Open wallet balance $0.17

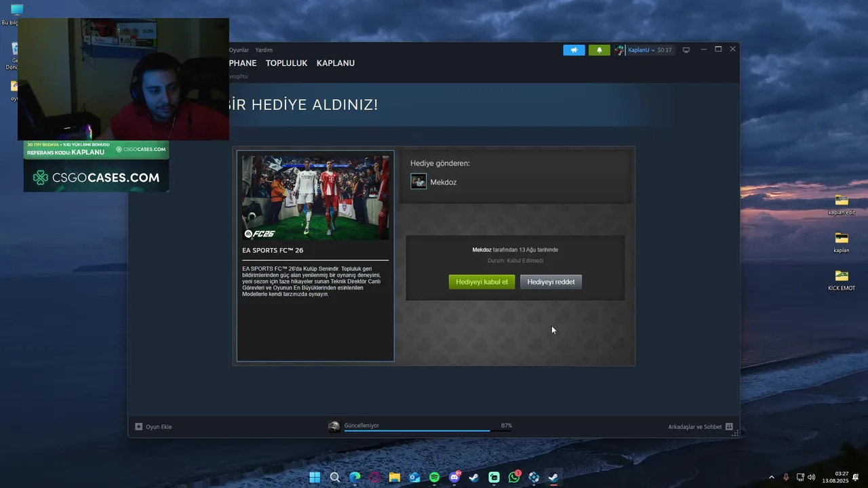[x=665, y=50]
